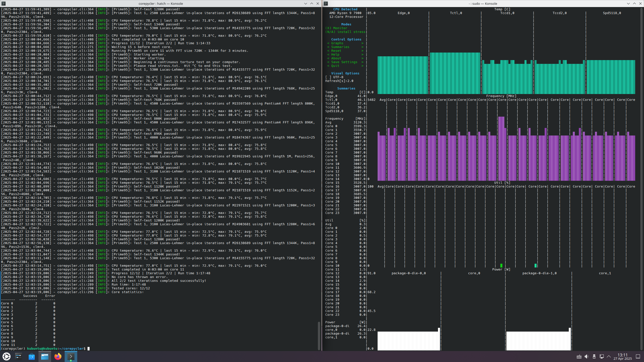Open Help in Control Options
The width and height of the screenshot is (644, 362).
[345, 55]
